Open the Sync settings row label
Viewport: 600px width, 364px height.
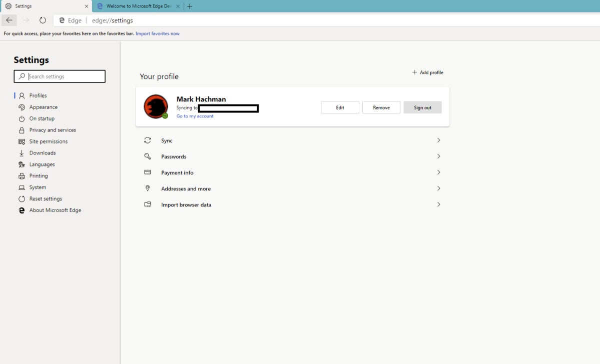coord(167,140)
